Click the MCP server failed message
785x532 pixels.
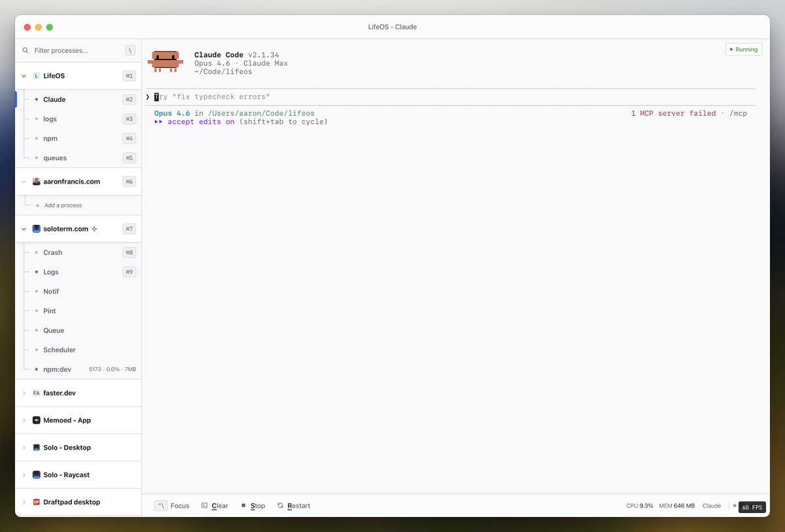673,113
